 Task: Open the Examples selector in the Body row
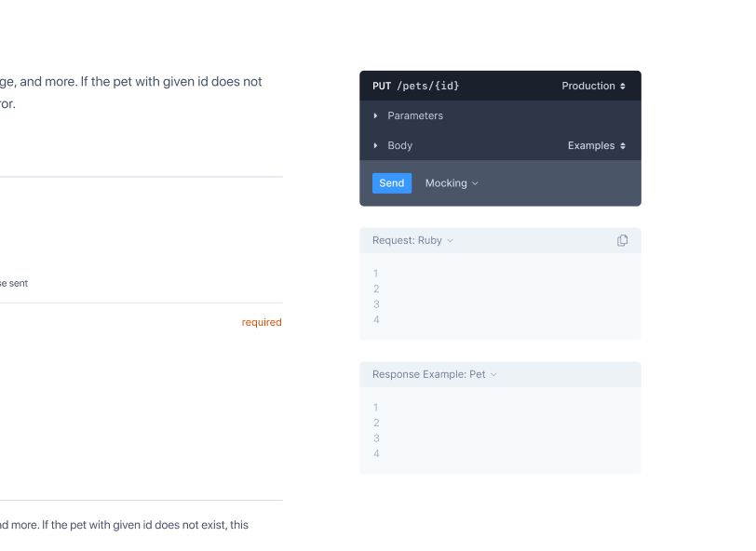[x=594, y=145]
